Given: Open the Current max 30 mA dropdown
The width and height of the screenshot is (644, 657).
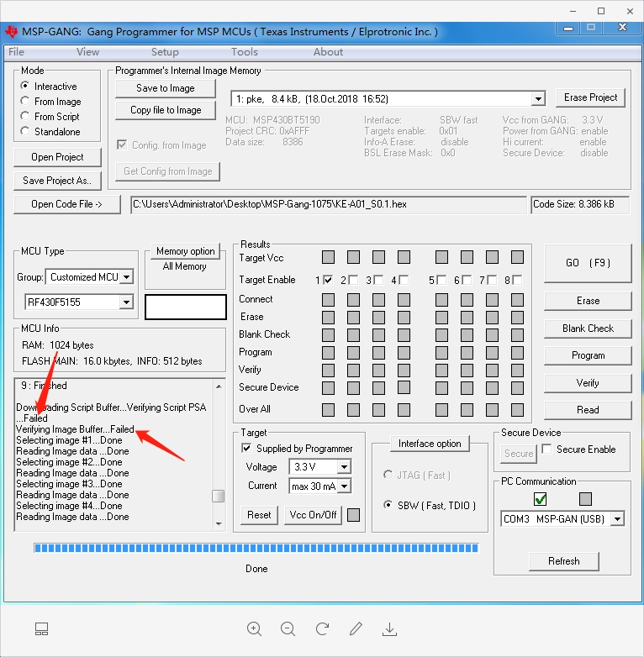Looking at the screenshot, I should pos(344,486).
